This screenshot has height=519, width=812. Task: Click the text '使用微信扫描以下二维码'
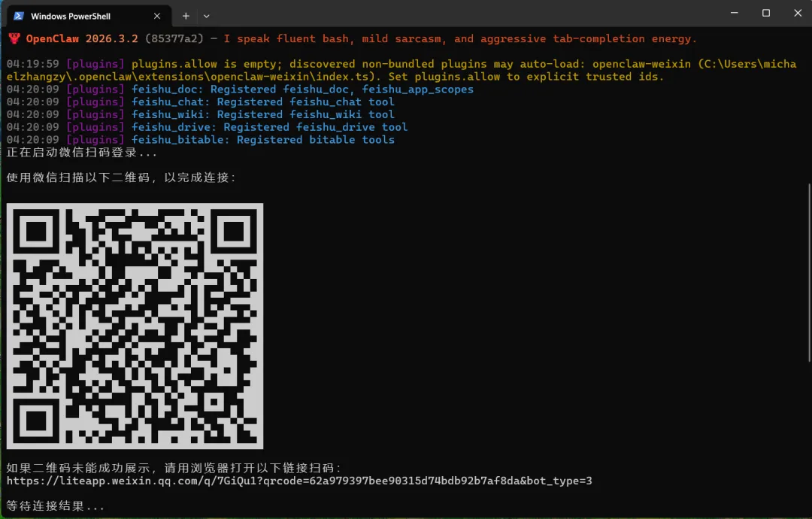tap(79, 178)
